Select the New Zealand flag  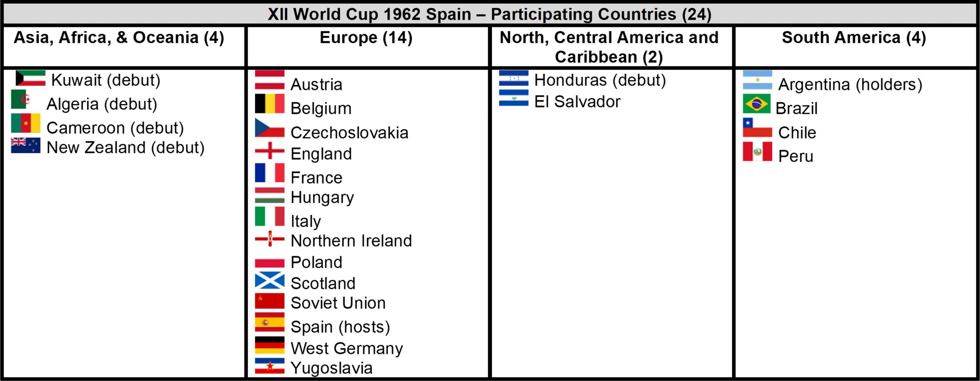[x=26, y=146]
